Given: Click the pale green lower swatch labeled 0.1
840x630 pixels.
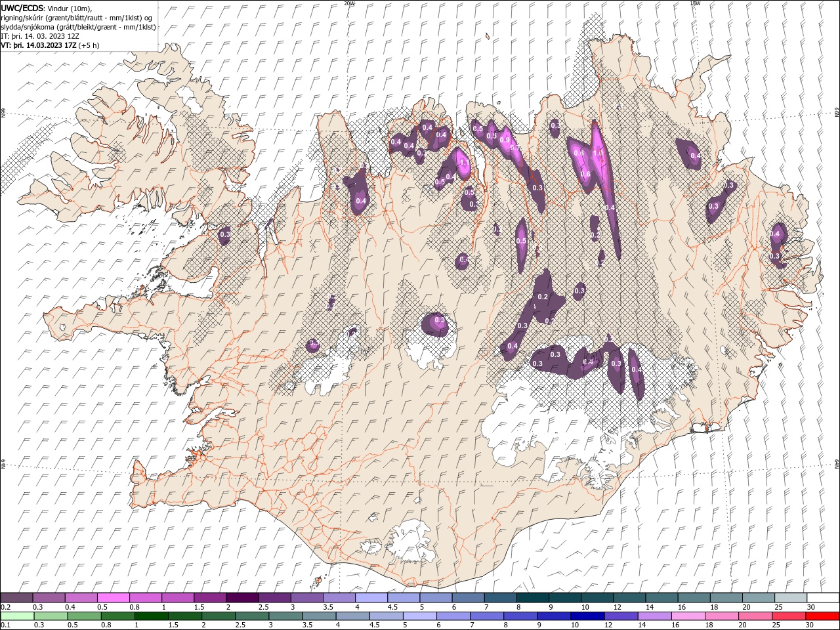Looking at the screenshot, I should click(x=17, y=616).
